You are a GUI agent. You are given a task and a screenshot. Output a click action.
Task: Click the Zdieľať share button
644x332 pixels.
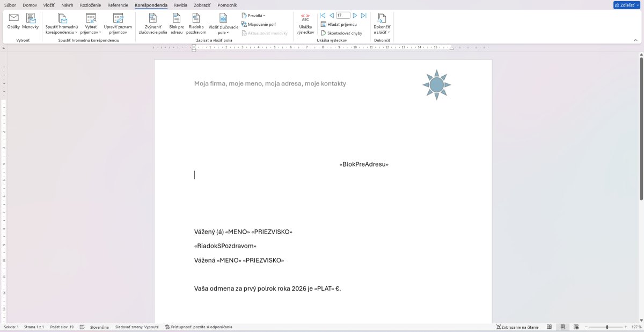627,5
